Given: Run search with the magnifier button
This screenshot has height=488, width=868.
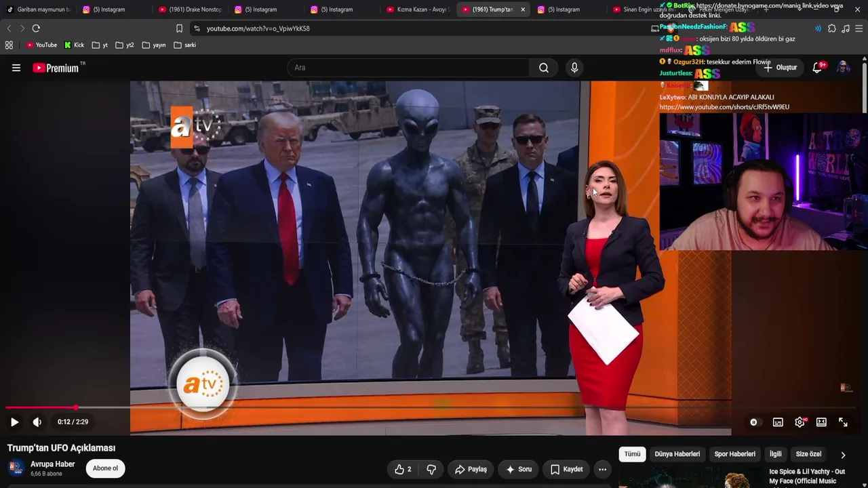Looking at the screenshot, I should coord(544,68).
